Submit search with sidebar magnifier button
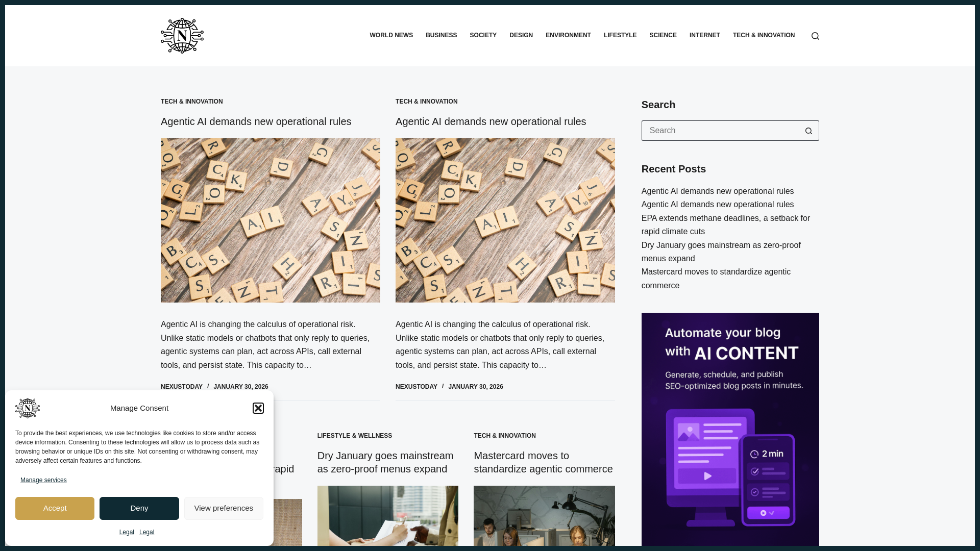The height and width of the screenshot is (551, 980). (x=808, y=131)
